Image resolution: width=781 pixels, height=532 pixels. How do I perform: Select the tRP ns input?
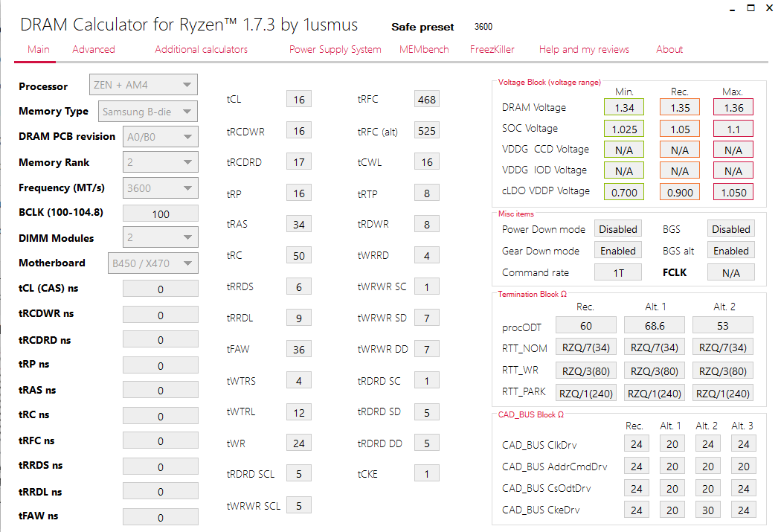161,365
